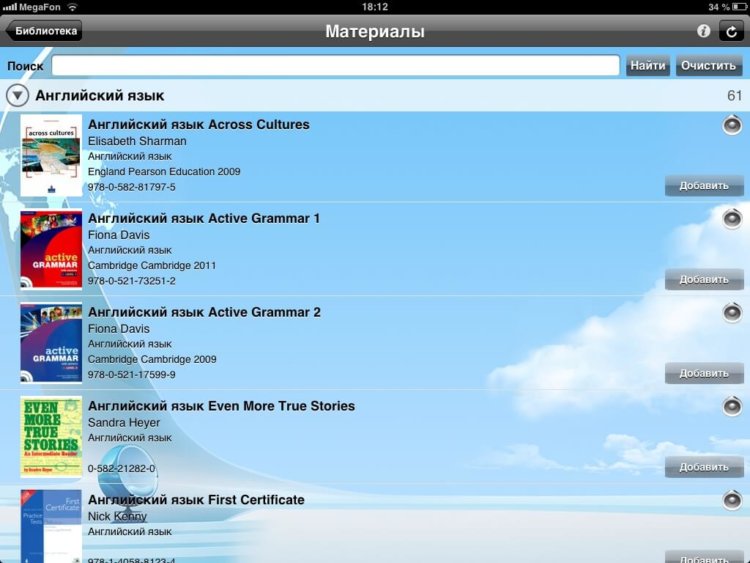Add Active Grammar 2 with Добавить

(x=704, y=373)
